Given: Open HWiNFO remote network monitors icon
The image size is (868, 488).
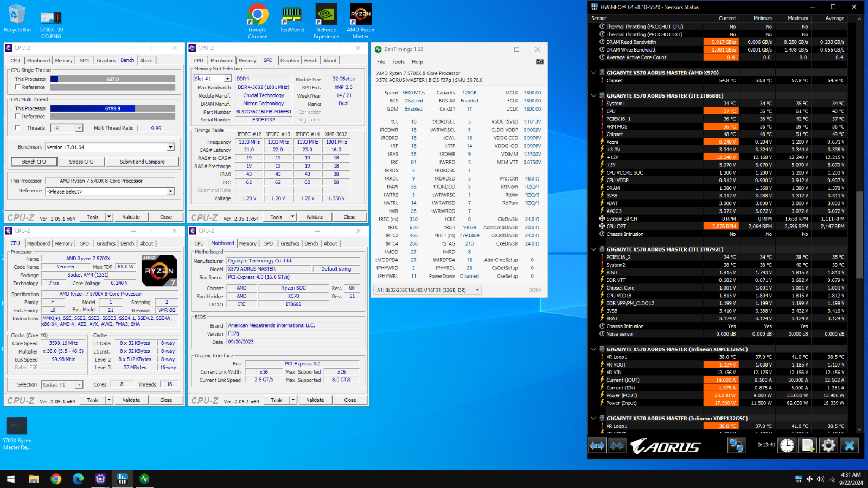Looking at the screenshot, I should [x=737, y=446].
